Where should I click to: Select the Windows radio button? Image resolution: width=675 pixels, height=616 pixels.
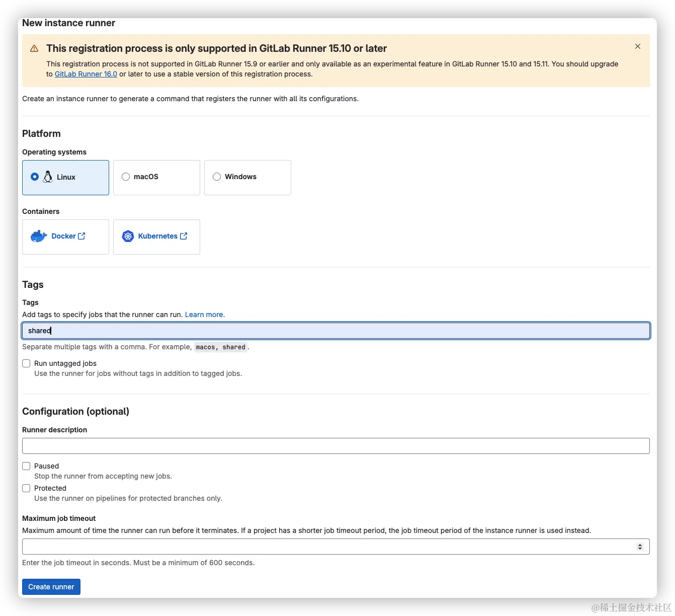pos(217,177)
